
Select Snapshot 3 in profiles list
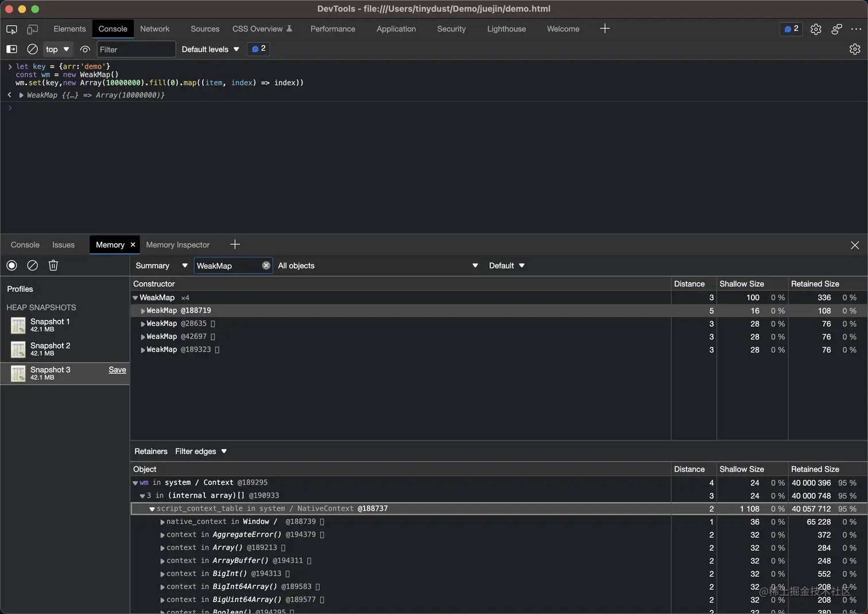click(x=65, y=373)
